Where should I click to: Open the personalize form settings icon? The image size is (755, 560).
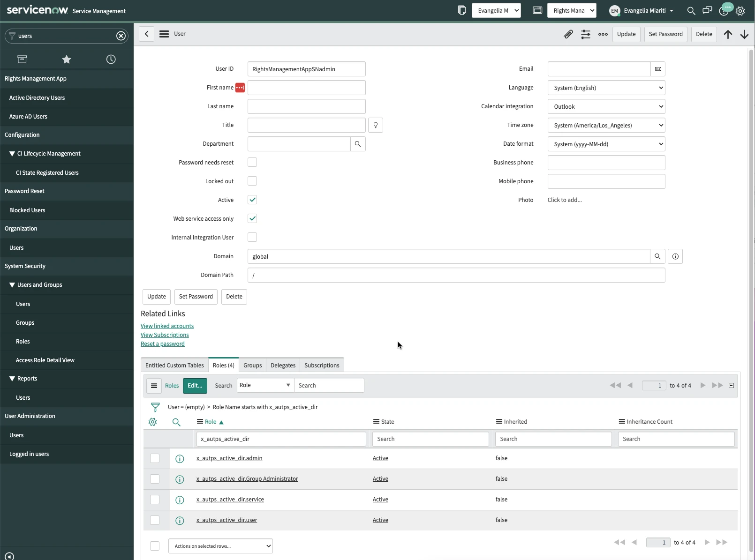pos(586,34)
